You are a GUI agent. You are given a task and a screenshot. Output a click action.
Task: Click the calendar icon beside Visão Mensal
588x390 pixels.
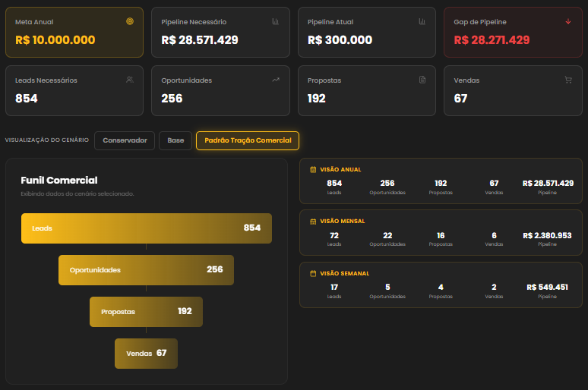(x=313, y=222)
